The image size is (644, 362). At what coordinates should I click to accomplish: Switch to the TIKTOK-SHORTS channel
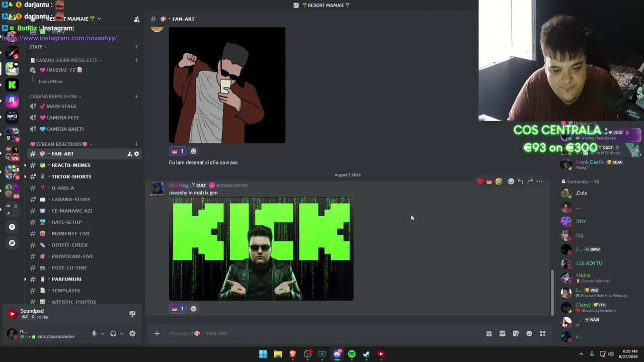(x=84, y=176)
